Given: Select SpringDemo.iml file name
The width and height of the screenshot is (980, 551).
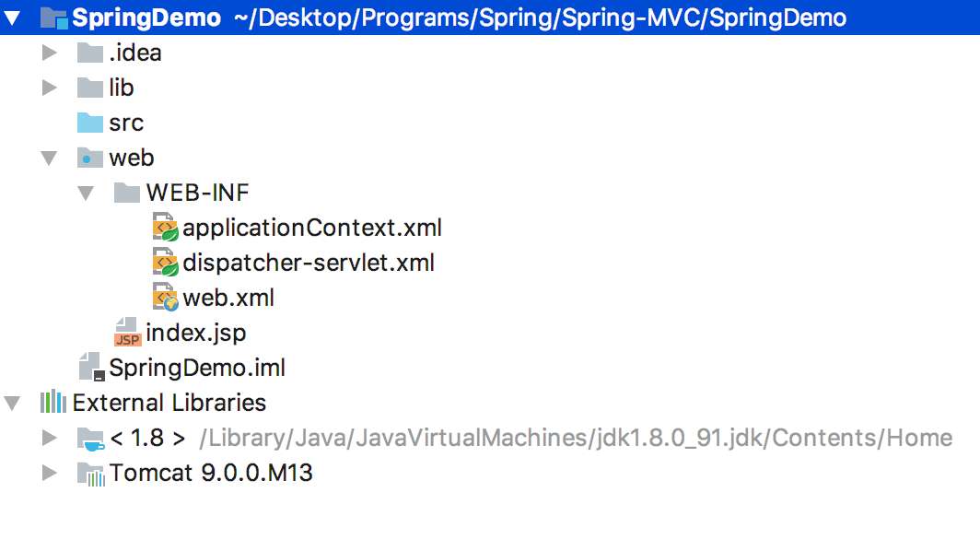Looking at the screenshot, I should point(197,368).
